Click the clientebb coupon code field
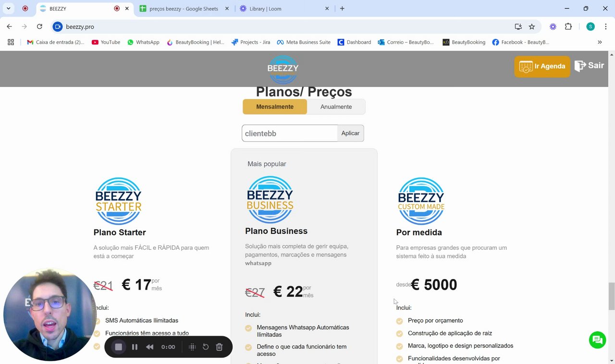This screenshot has width=615, height=364. click(x=289, y=133)
